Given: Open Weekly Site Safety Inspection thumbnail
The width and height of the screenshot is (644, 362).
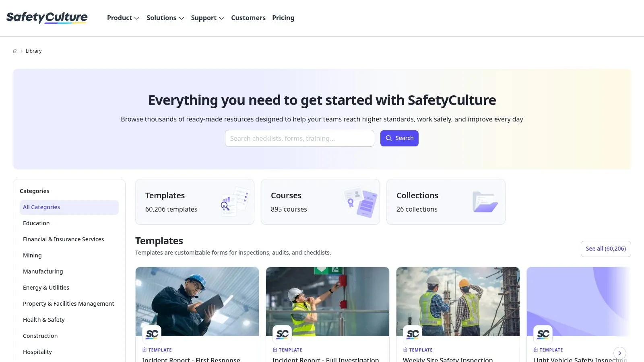Looking at the screenshot, I should [458, 302].
